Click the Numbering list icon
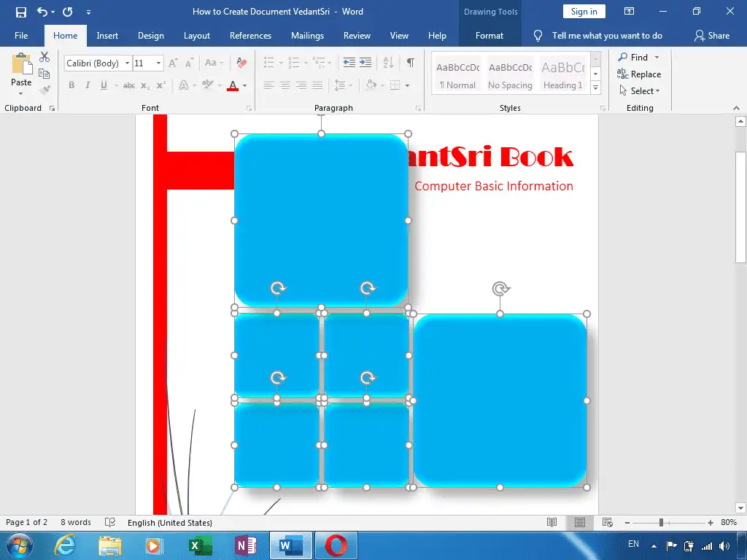The width and height of the screenshot is (747, 560). tap(294, 63)
